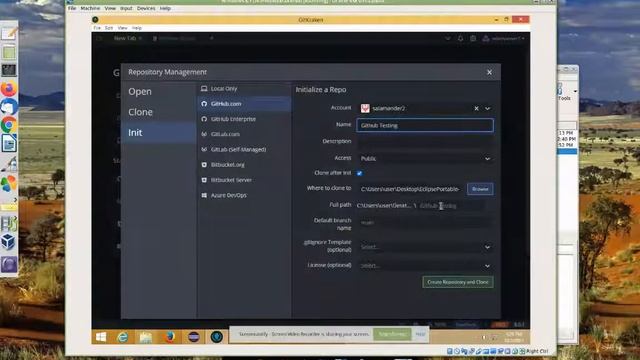
Task: Click the salamander2 account avatar
Action: click(x=365, y=108)
